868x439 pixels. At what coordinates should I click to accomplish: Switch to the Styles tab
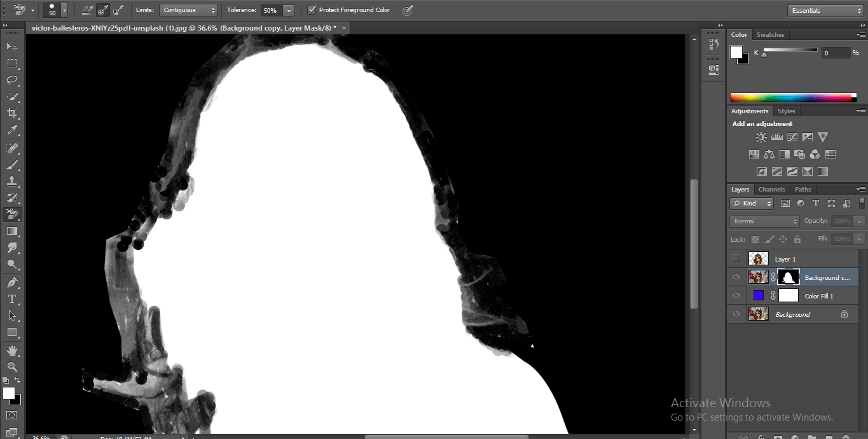pyautogui.click(x=786, y=111)
